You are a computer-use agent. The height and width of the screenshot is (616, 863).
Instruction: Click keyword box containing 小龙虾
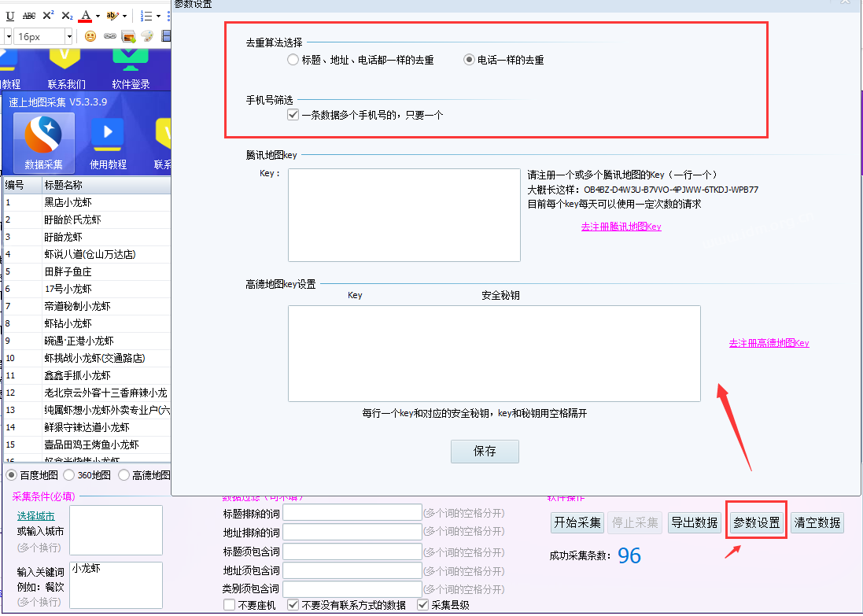click(116, 585)
